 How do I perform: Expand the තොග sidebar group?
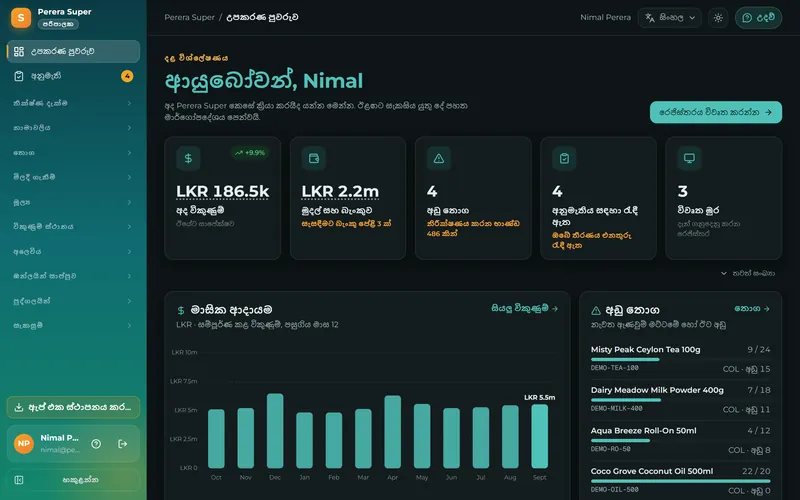(x=73, y=153)
